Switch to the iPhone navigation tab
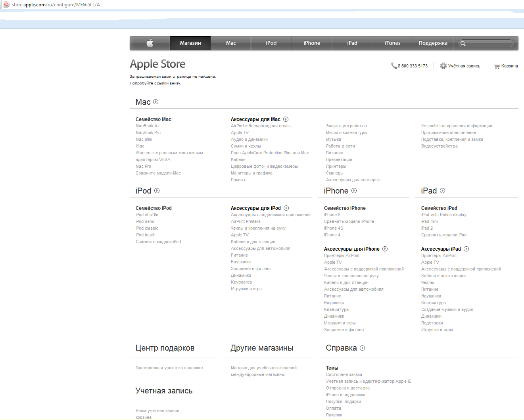524x420 pixels. click(312, 43)
